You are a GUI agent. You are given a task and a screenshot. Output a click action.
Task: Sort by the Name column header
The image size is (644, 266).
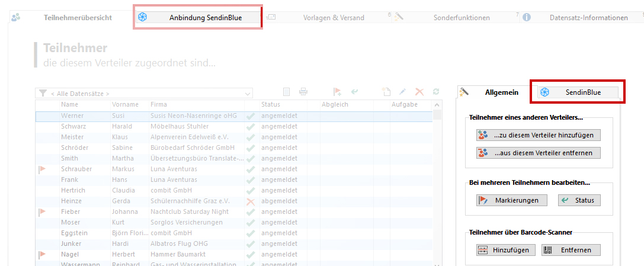pyautogui.click(x=85, y=105)
